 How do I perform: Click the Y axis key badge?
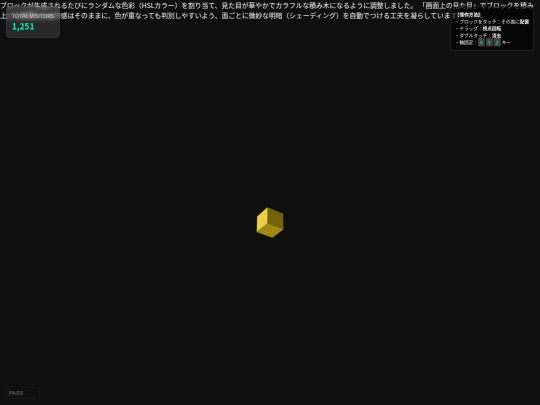click(489, 42)
